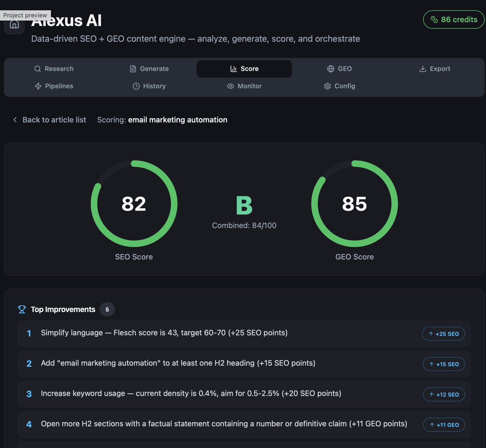Click the credits coin icon
This screenshot has height=448, width=486.
tap(434, 20)
